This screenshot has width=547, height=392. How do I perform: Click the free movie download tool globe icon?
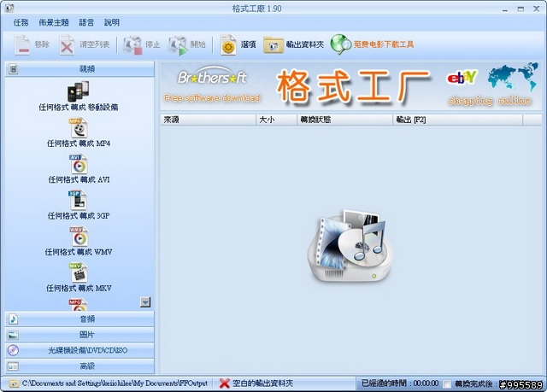pos(340,44)
